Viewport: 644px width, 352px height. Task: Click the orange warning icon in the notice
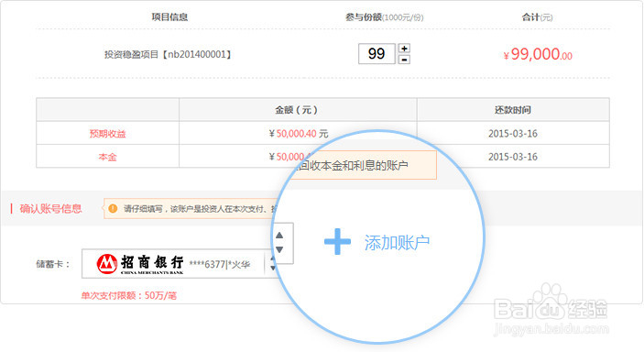(x=113, y=208)
